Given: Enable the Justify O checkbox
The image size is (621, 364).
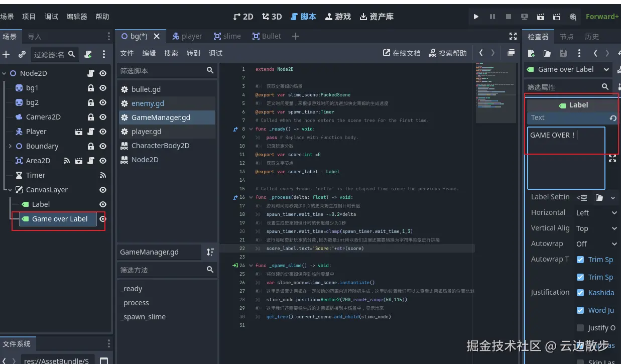Looking at the screenshot, I should pos(580,328).
